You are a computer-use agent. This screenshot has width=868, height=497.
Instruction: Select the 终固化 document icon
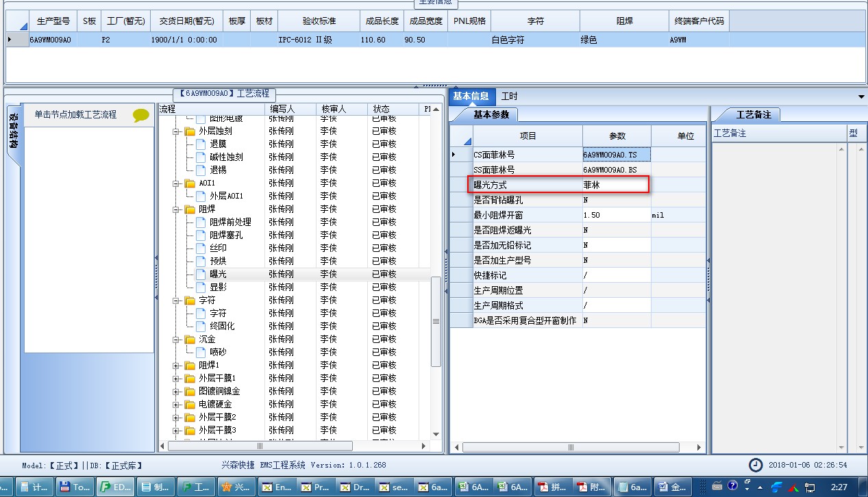(200, 326)
